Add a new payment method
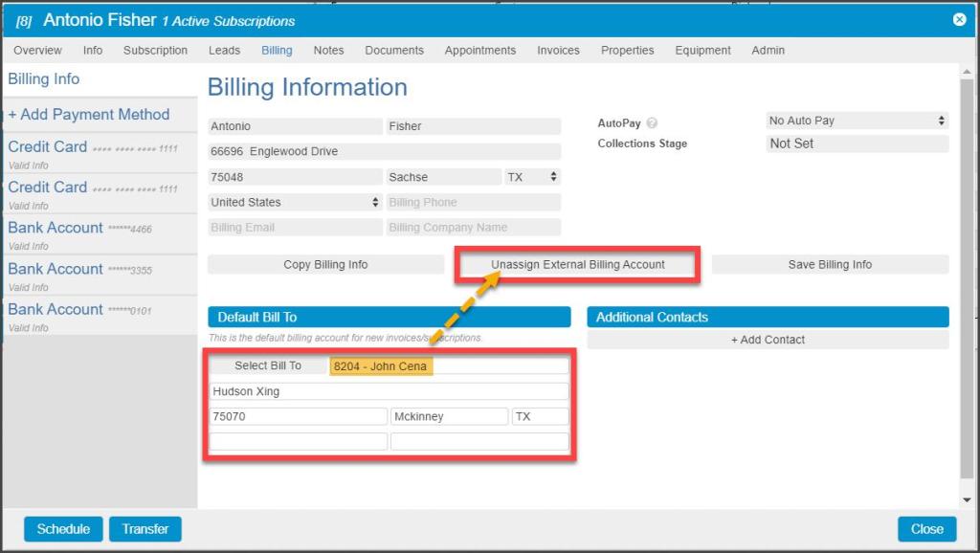This screenshot has height=553, width=980. (x=89, y=115)
